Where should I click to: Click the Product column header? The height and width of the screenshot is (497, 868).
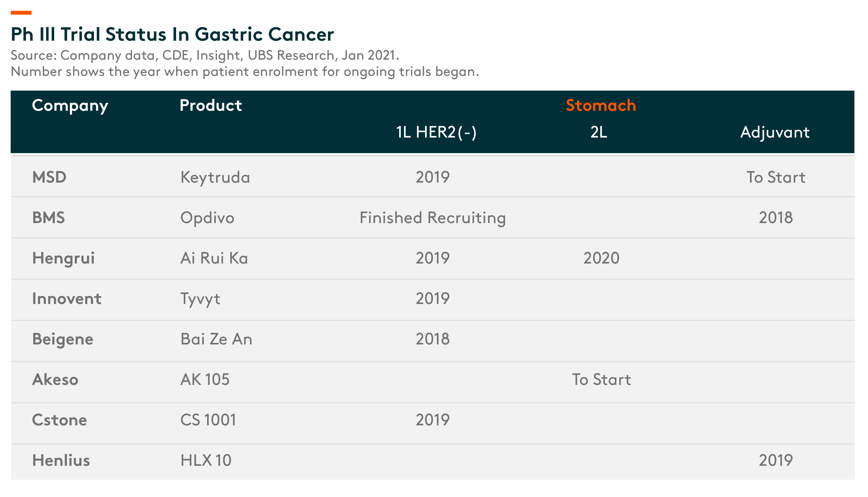coord(211,105)
